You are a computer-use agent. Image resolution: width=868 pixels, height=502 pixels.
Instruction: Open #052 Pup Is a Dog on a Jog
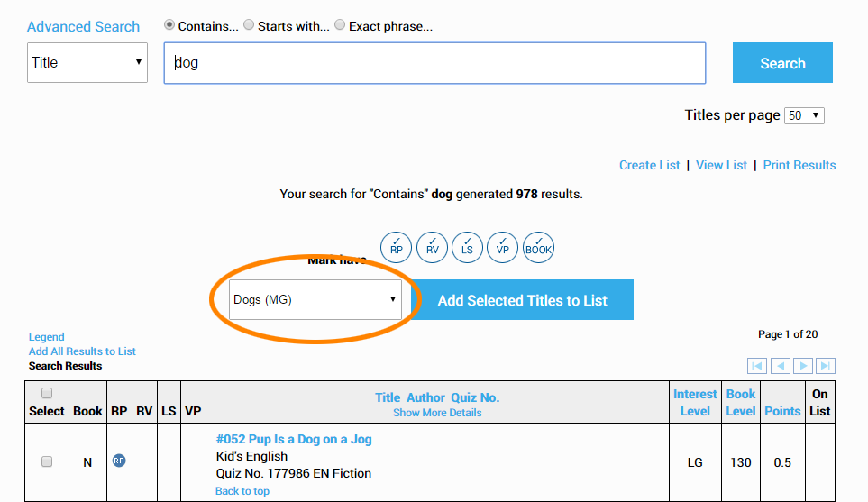pyautogui.click(x=294, y=440)
